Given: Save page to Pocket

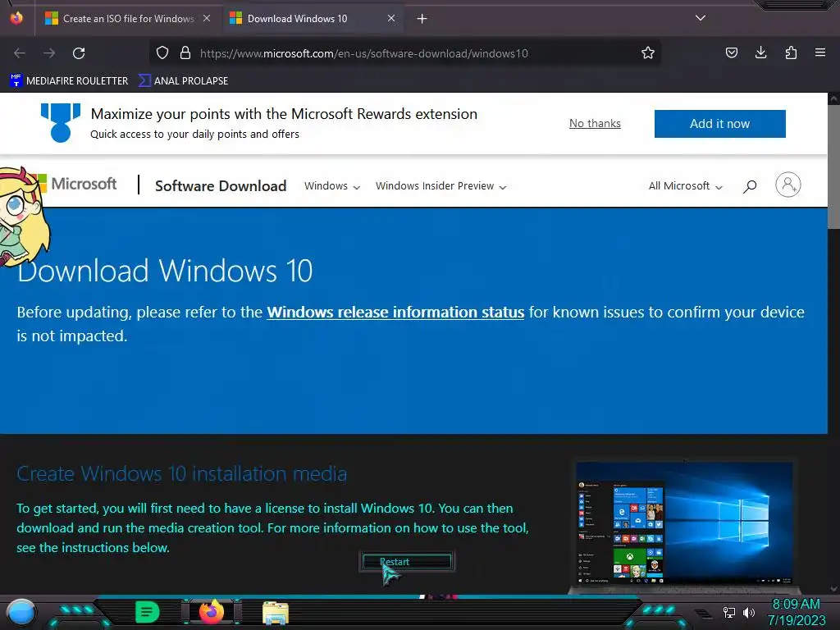Looking at the screenshot, I should (731, 52).
